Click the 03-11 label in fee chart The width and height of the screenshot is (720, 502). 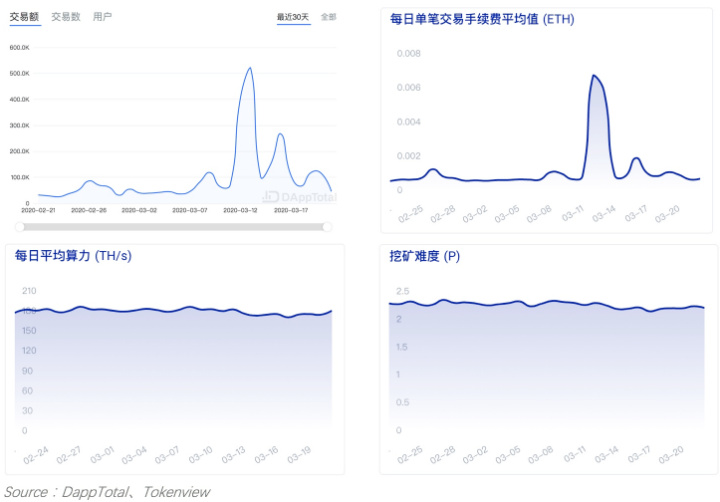pyautogui.click(x=573, y=213)
